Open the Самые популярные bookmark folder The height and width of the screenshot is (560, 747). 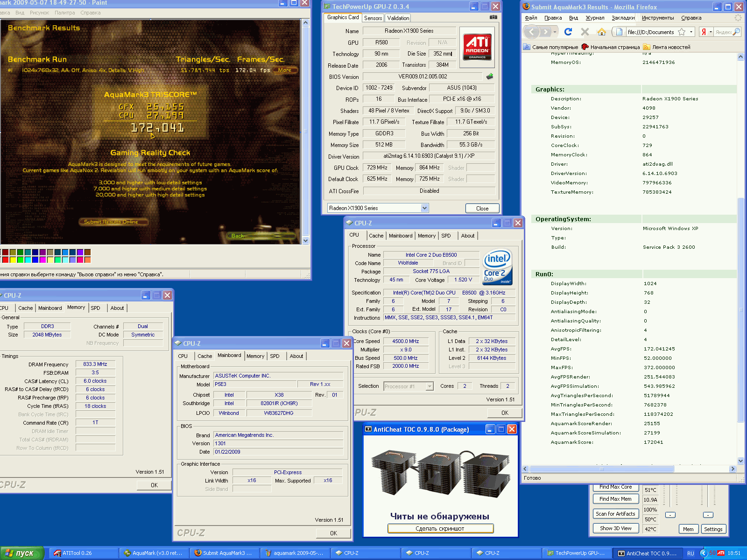(551, 47)
